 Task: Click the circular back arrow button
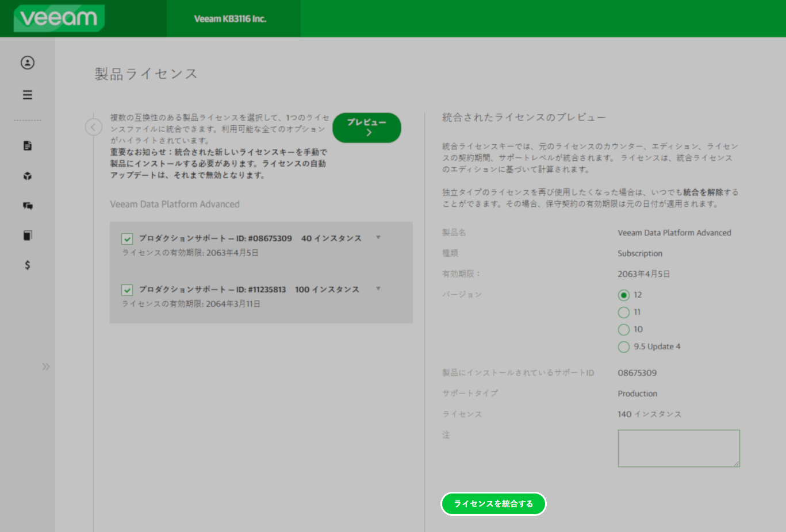coord(94,127)
